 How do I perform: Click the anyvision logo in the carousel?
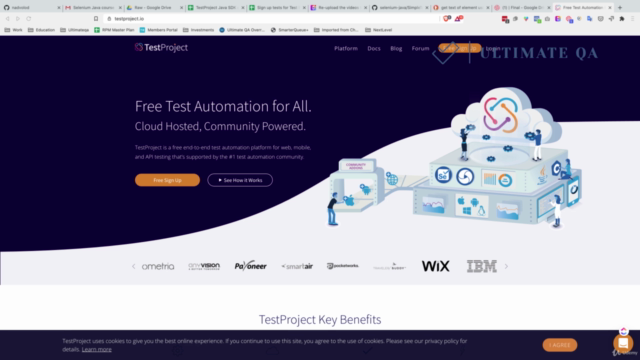point(204,266)
